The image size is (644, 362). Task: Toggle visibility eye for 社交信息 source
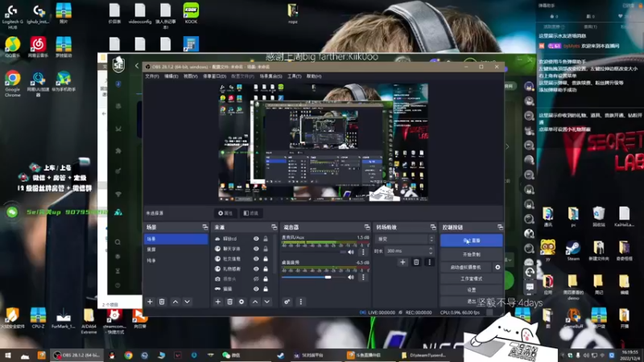[x=256, y=259]
